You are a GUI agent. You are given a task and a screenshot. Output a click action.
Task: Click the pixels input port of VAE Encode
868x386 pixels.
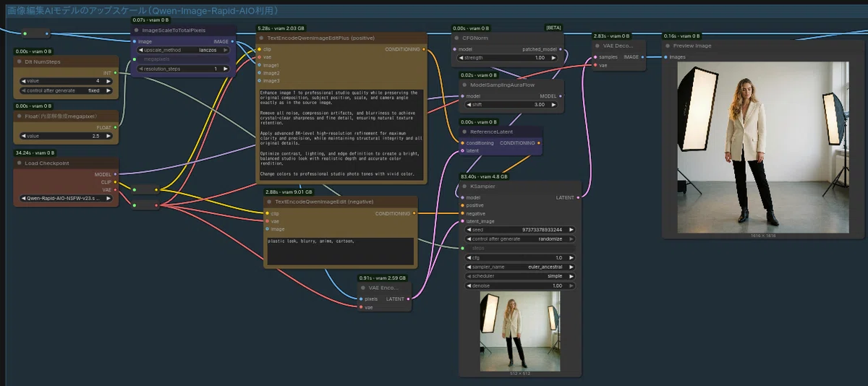(360, 299)
